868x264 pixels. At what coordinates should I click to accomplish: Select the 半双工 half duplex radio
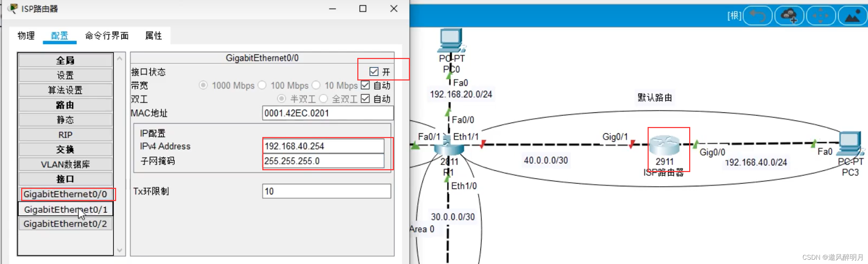282,98
